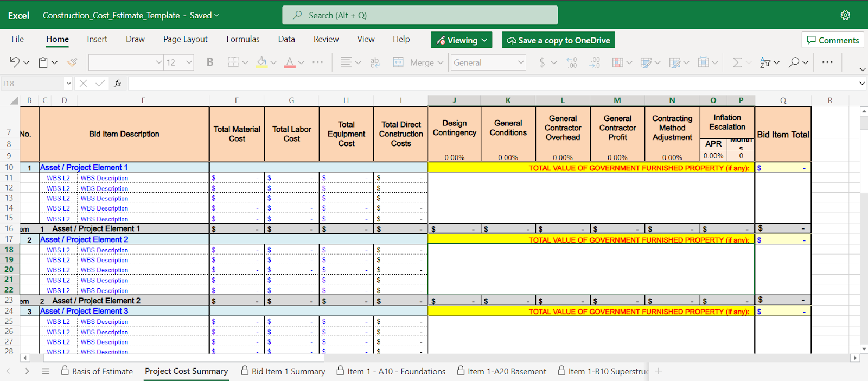Open the Formulas ribbon tab
The width and height of the screenshot is (868, 381).
(242, 39)
